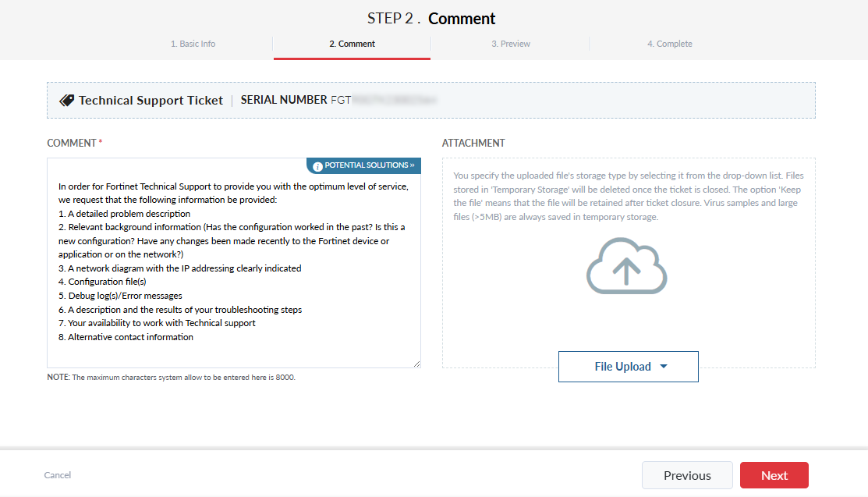Jump to the 3. Preview step
Image resolution: width=868 pixels, height=497 pixels.
coord(511,44)
